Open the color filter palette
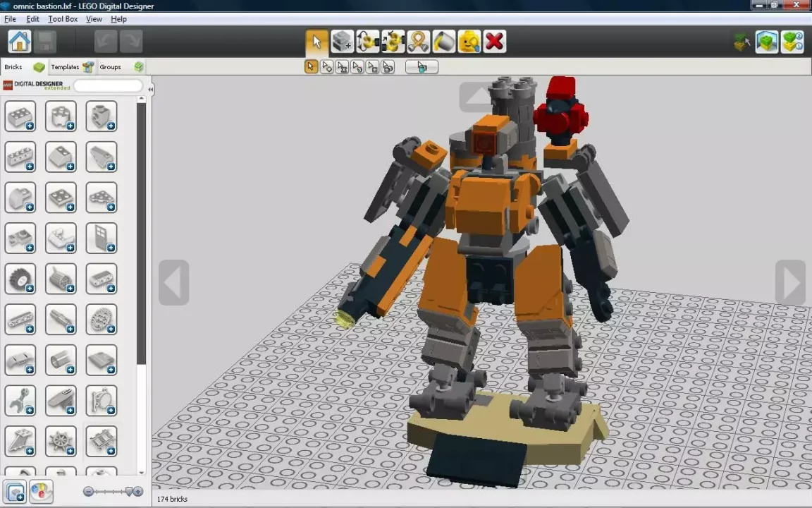Image resolution: width=812 pixels, height=508 pixels. (x=41, y=491)
